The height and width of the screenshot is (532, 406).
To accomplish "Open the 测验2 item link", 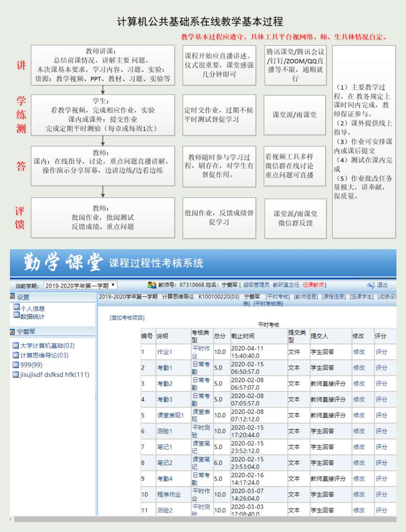I will pos(165,510).
